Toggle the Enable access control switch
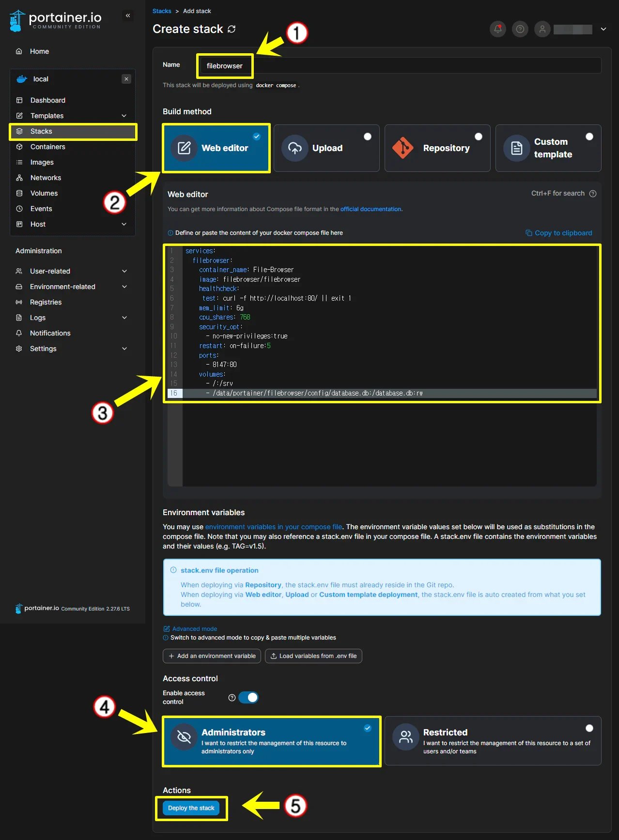 pos(248,698)
